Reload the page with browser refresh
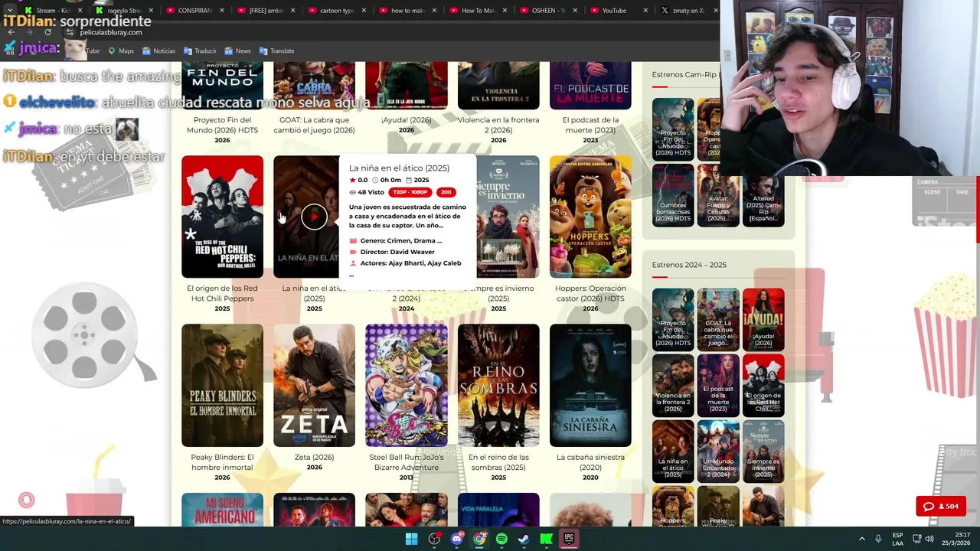 [47, 32]
